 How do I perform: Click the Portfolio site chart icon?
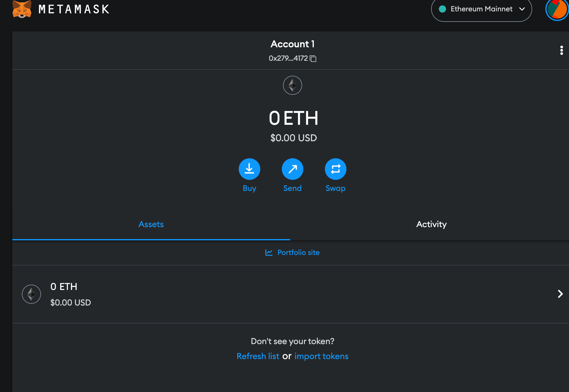[x=269, y=253]
